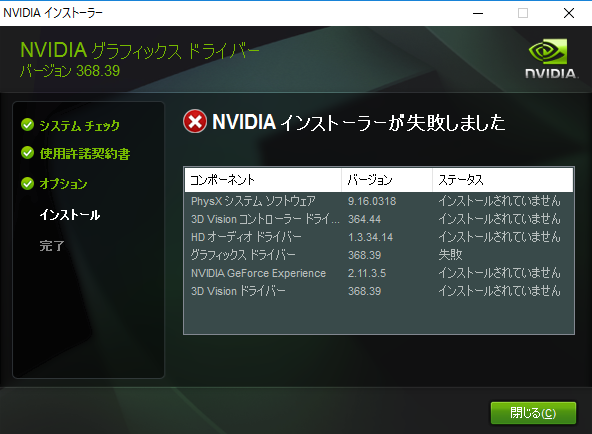The image size is (592, 434).
Task: Select the 3D Vision ドライバー row
Action: 379,291
